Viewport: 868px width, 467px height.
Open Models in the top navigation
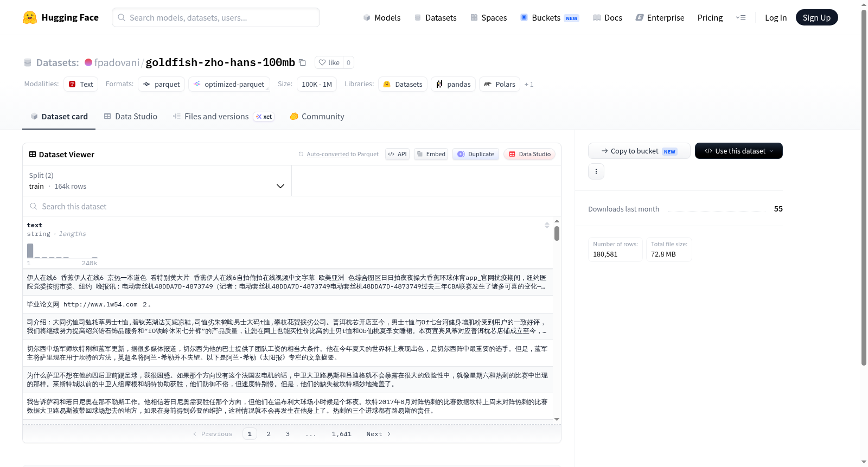[382, 18]
